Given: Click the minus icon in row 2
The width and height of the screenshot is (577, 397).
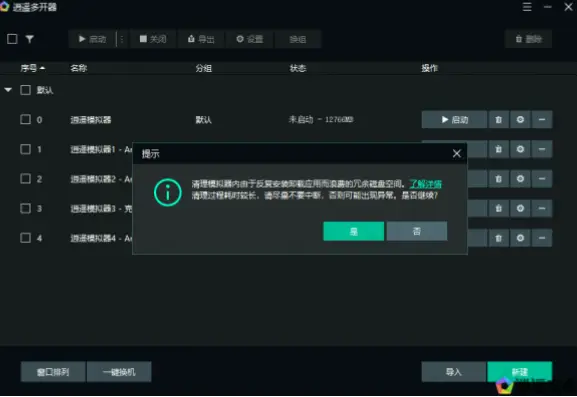Looking at the screenshot, I should click(542, 179).
